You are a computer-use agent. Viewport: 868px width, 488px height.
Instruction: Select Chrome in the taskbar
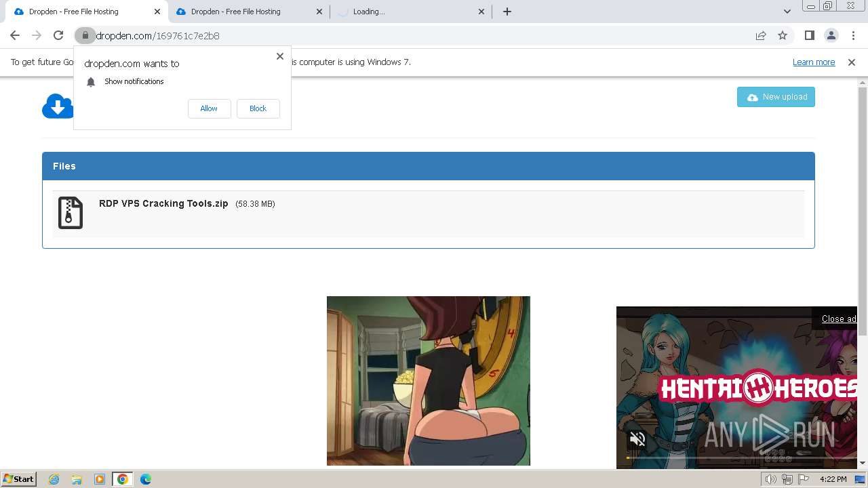[123, 479]
